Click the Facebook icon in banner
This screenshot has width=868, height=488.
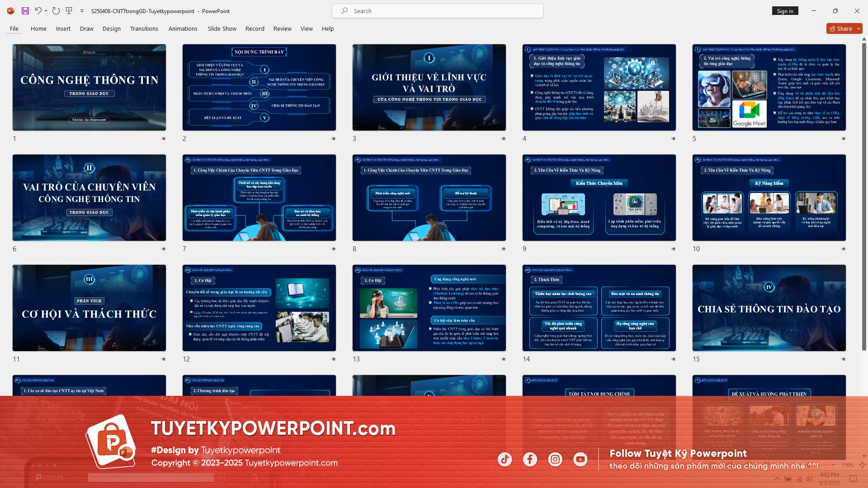[530, 460]
